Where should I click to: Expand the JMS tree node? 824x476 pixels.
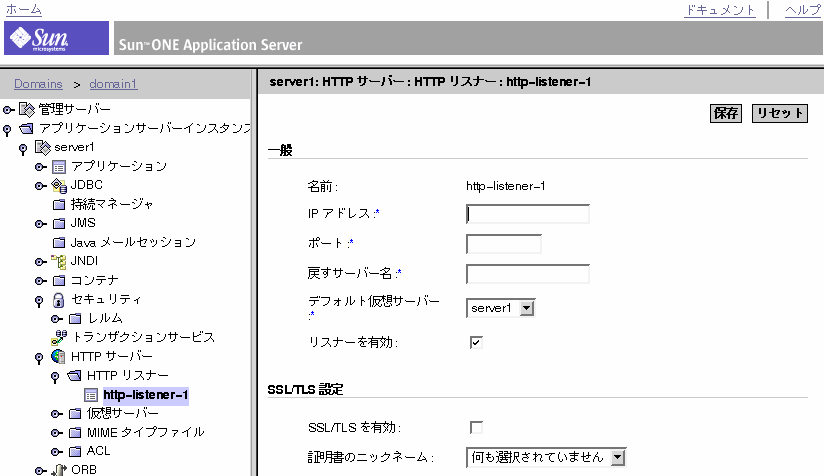point(40,224)
